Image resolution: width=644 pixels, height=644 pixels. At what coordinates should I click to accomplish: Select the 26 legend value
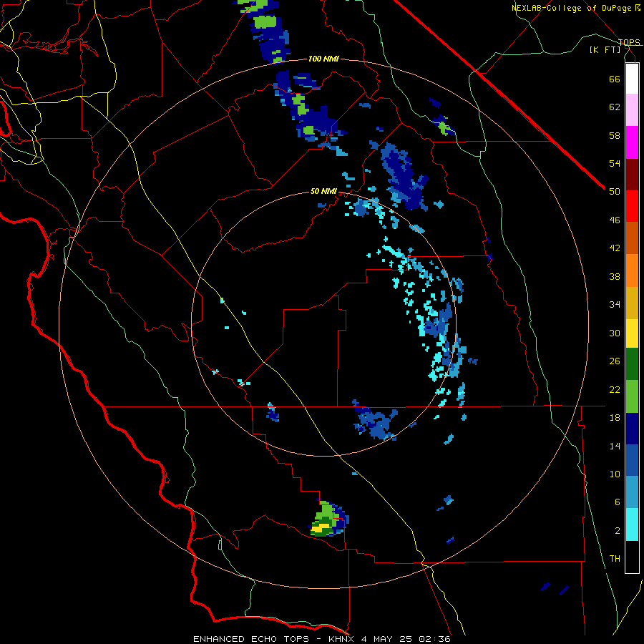pos(615,361)
